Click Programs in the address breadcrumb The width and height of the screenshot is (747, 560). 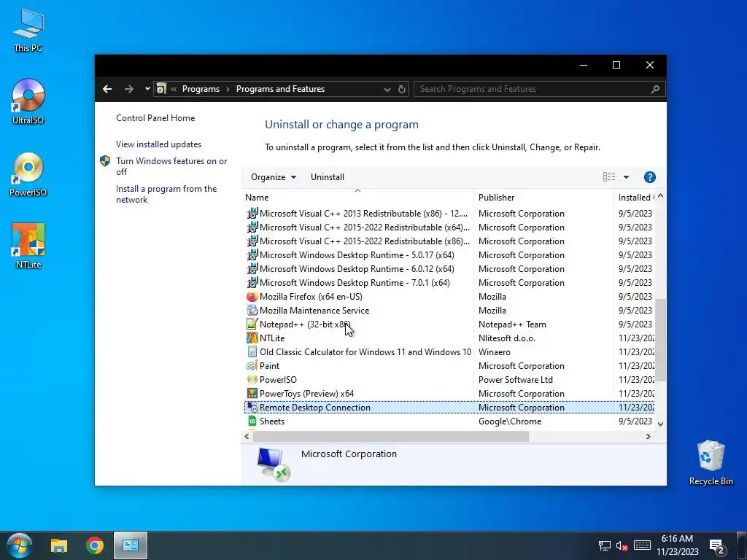point(201,89)
